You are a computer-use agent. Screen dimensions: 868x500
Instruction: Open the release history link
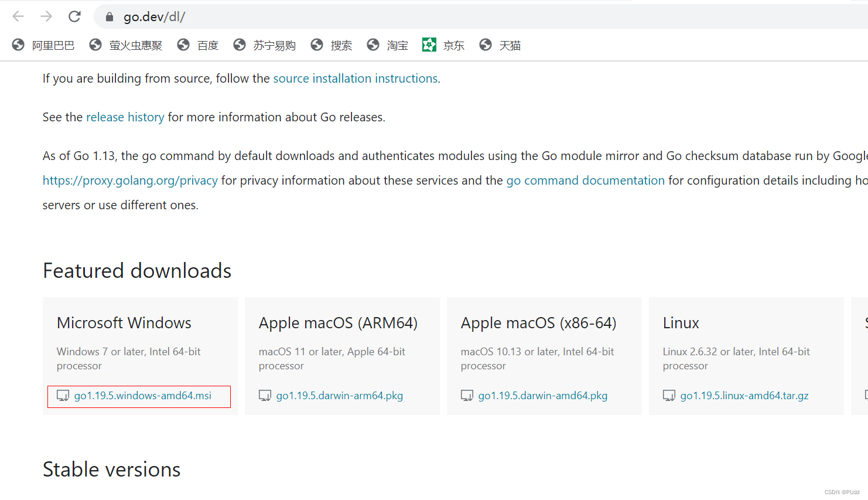coord(125,117)
